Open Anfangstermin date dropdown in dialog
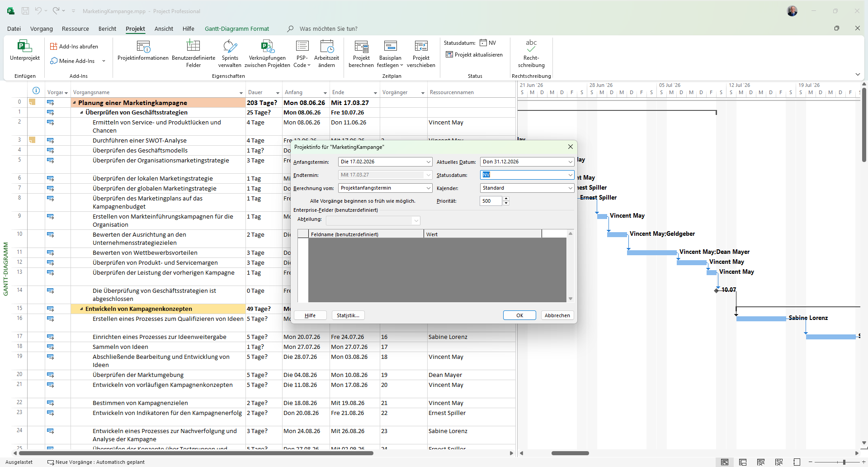Image resolution: width=868 pixels, height=467 pixels. click(428, 162)
